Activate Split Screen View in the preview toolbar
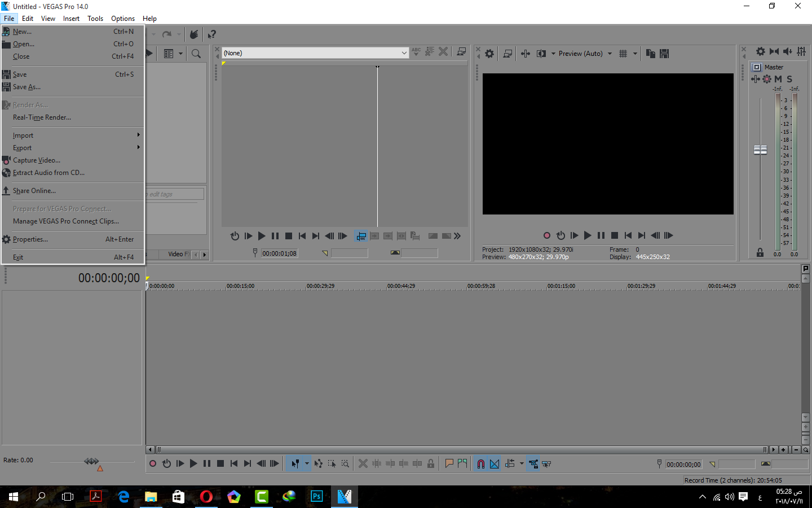 [542, 53]
